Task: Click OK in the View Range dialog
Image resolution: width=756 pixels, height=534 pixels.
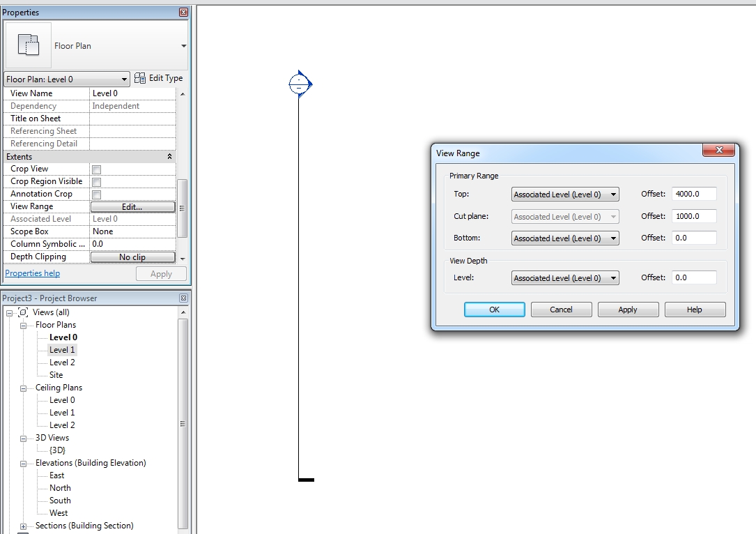Action: click(494, 310)
